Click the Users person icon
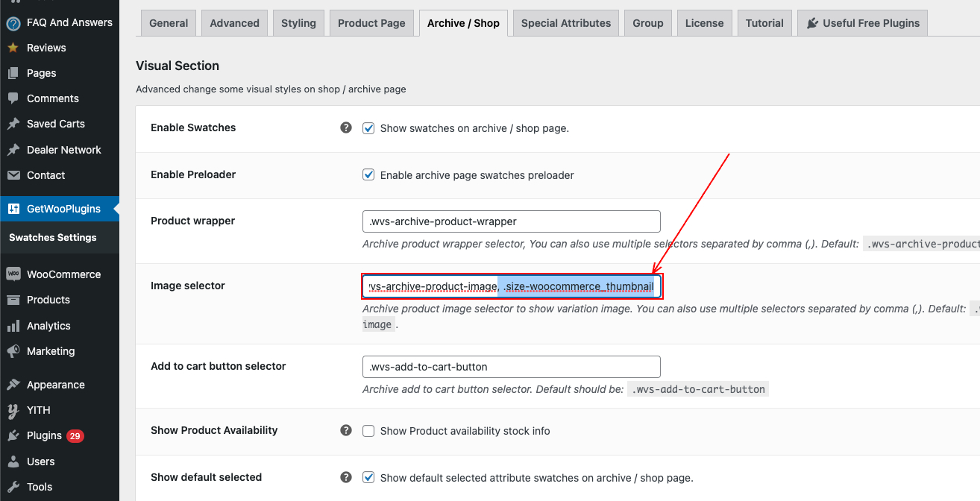Image resolution: width=980 pixels, height=501 pixels. tap(13, 461)
